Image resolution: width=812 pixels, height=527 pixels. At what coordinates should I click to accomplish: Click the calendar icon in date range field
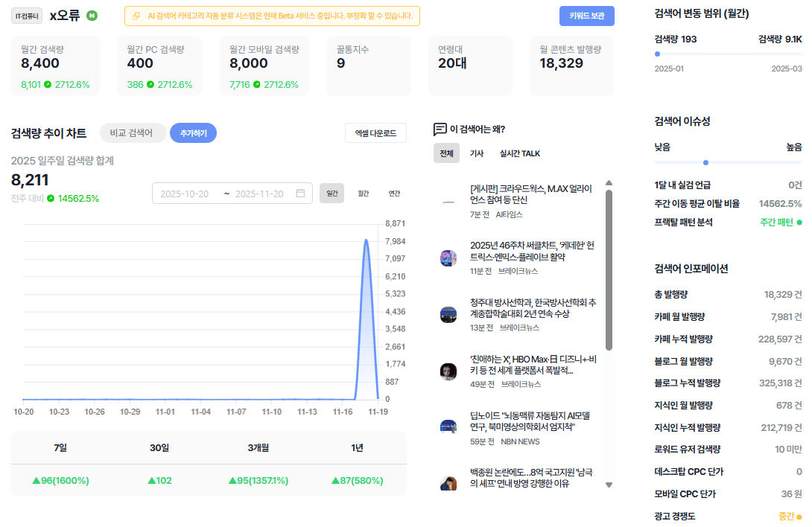tap(300, 193)
